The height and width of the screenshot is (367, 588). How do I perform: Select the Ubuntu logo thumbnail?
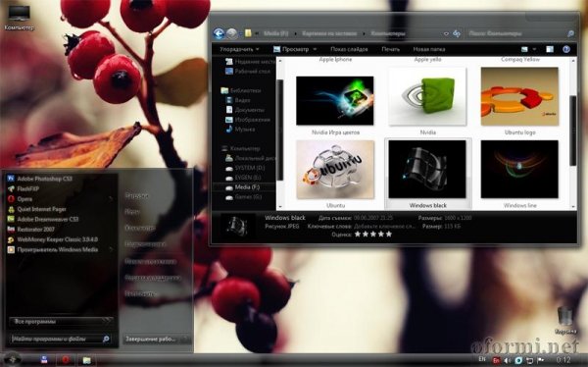(519, 96)
